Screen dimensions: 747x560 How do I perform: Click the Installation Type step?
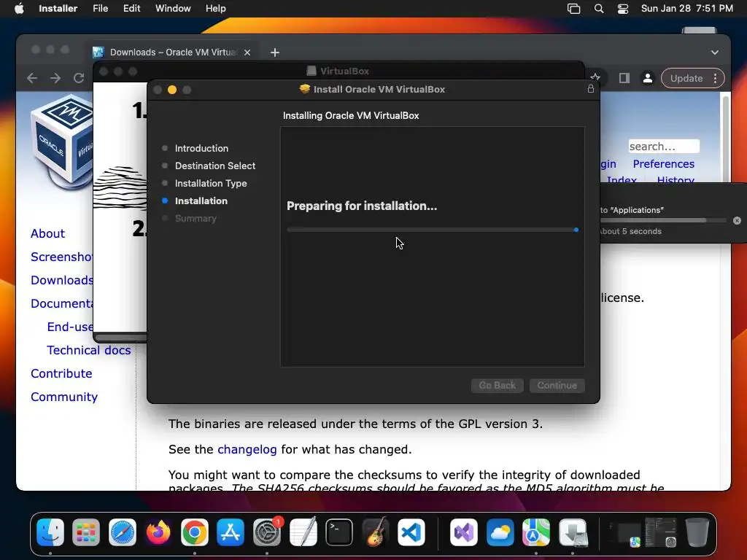(211, 183)
